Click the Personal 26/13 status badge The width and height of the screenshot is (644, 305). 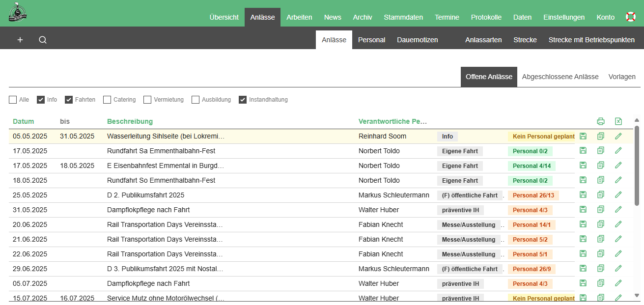coord(533,195)
